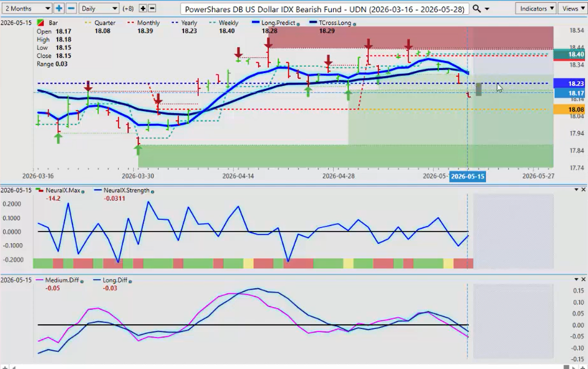The width and height of the screenshot is (588, 369).
Task: Open the Daily interval dropdown
Action: [99, 8]
